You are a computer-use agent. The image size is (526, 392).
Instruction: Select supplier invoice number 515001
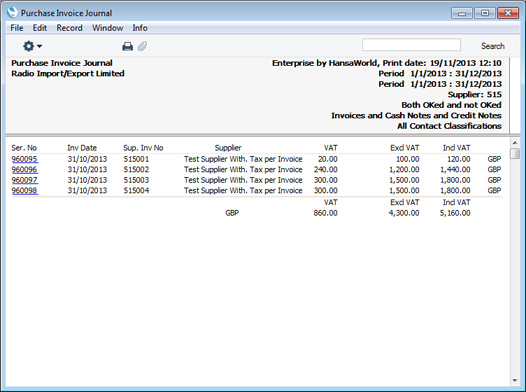pyautogui.click(x=136, y=159)
